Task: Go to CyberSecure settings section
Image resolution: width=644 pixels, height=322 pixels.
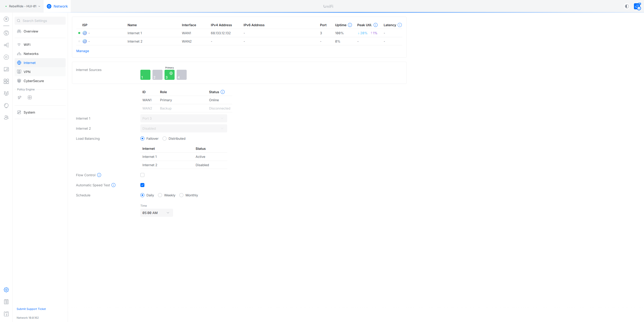Action: tap(33, 81)
